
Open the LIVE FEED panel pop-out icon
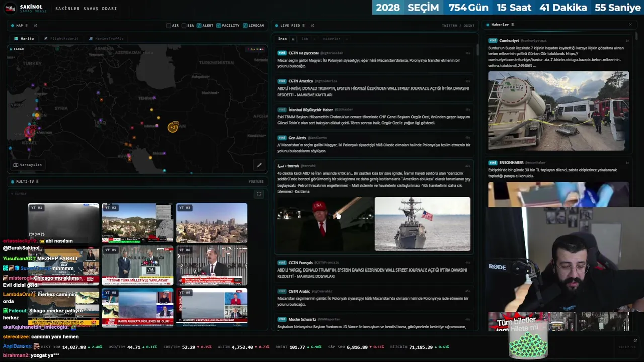point(312,25)
